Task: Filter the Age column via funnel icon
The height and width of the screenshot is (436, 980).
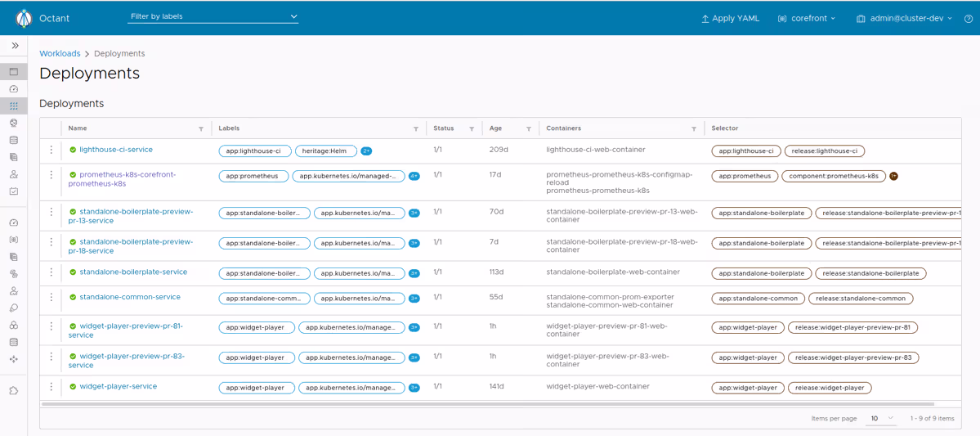Action: (x=529, y=129)
